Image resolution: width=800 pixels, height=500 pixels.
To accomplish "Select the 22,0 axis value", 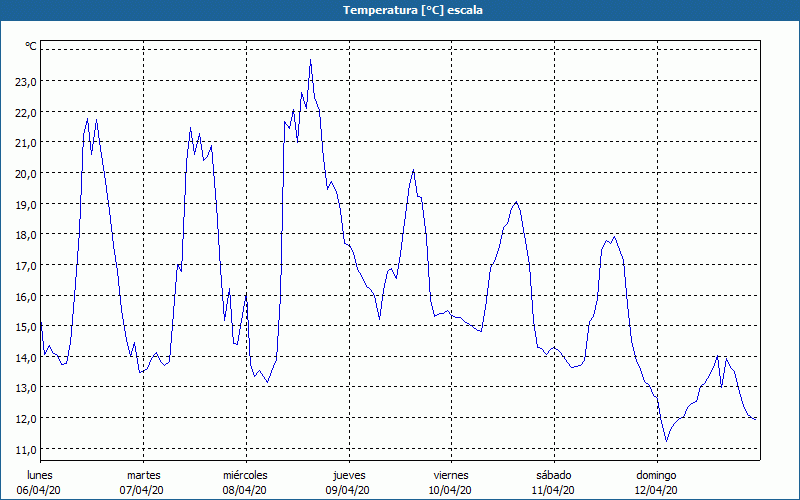I will click(x=26, y=112).
